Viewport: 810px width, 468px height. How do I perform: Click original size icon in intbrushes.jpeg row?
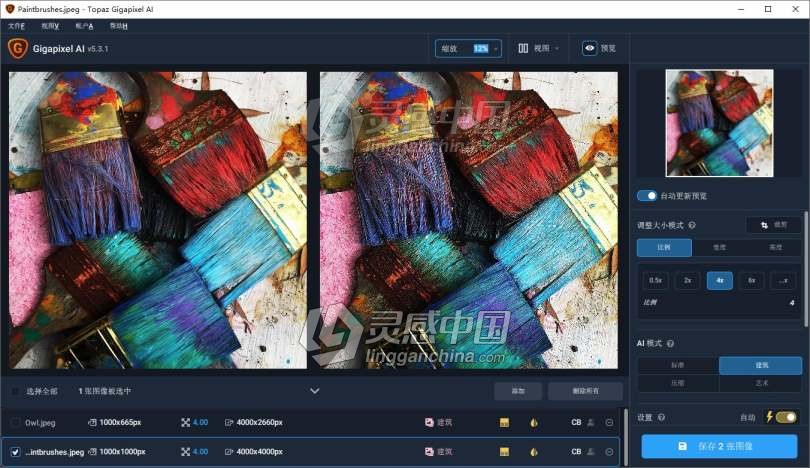click(x=92, y=451)
